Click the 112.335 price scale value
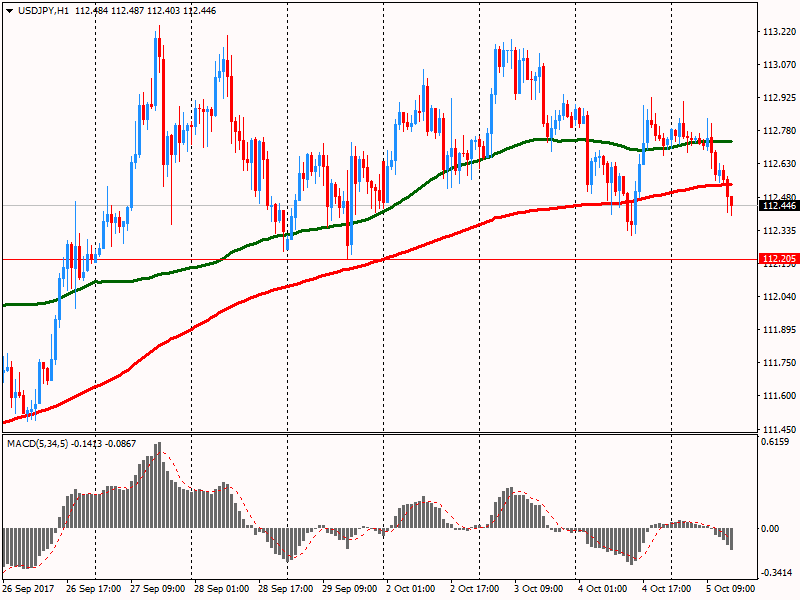Viewport: 800px width, 600px height. click(779, 231)
